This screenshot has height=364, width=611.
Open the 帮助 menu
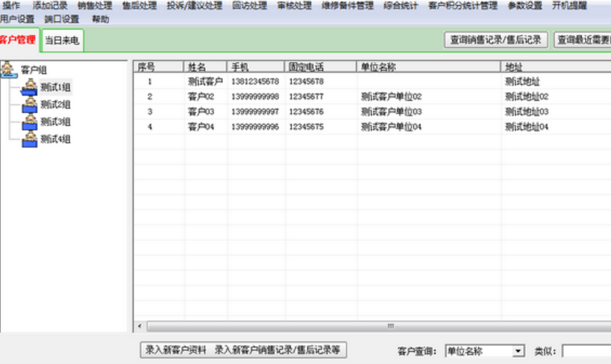click(100, 18)
